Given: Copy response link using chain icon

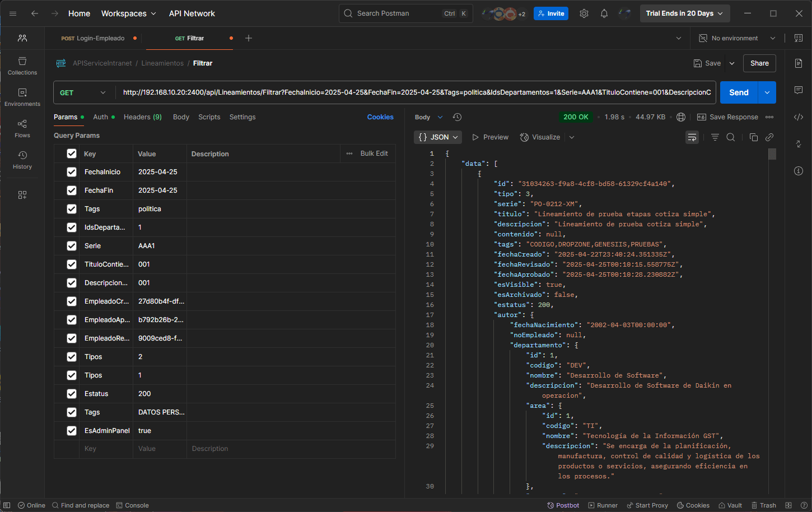Looking at the screenshot, I should tap(769, 137).
